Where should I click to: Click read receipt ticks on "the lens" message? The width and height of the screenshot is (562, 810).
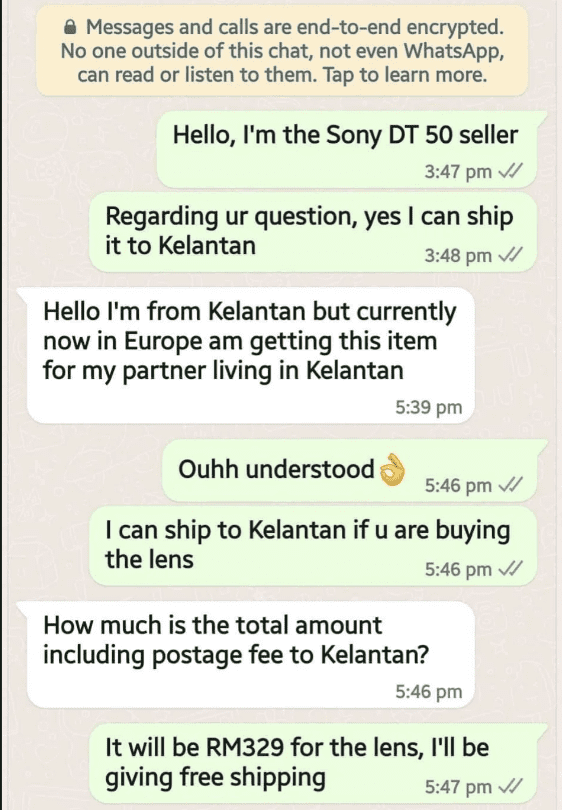coord(510,569)
